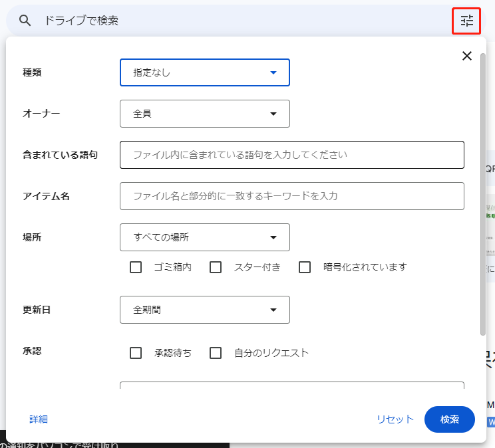Click the panel's vertical scrollbar
Viewport: 495px width, 448px height.
(483, 193)
